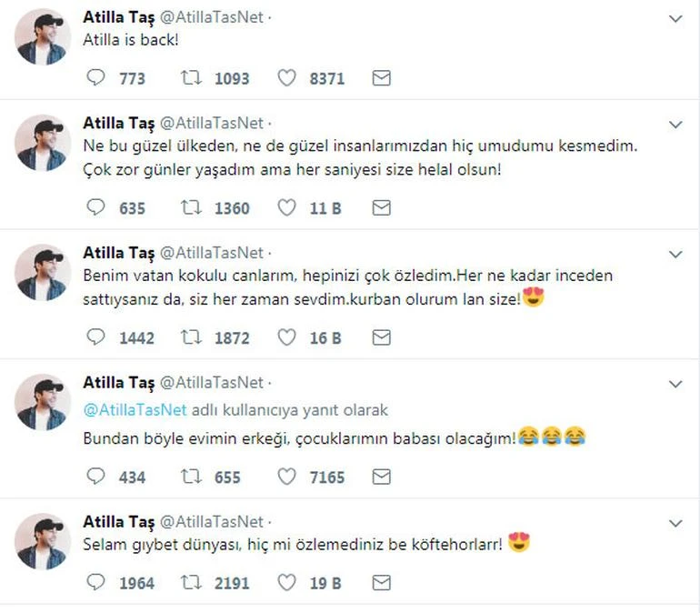Screen dimensions: 700x613
Task: Click profile photo beside "Selam gıybet dünyası" tweet
Action: point(43,542)
